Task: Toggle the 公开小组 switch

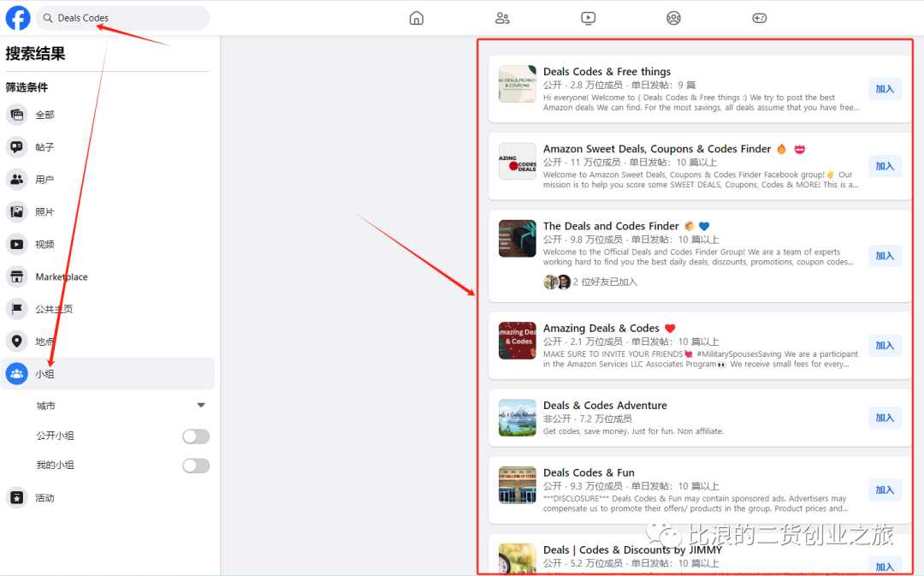Action: tap(196, 436)
